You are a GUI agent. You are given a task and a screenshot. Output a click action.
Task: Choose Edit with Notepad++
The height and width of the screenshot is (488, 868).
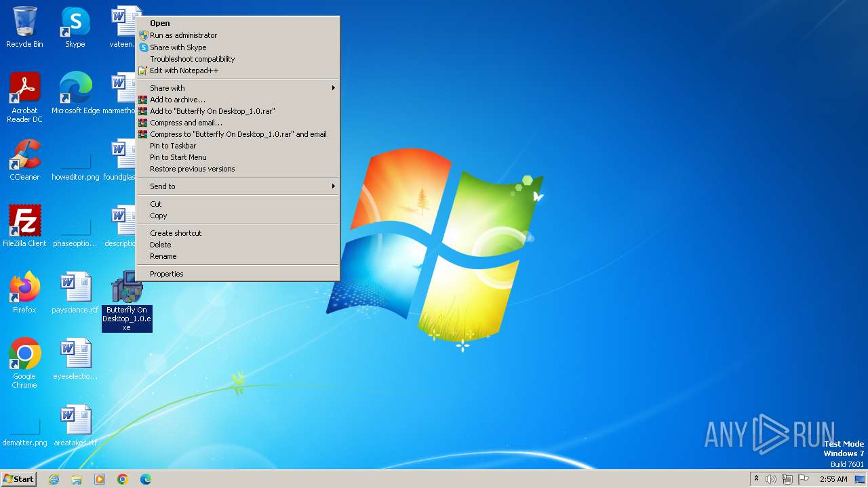click(x=238, y=70)
